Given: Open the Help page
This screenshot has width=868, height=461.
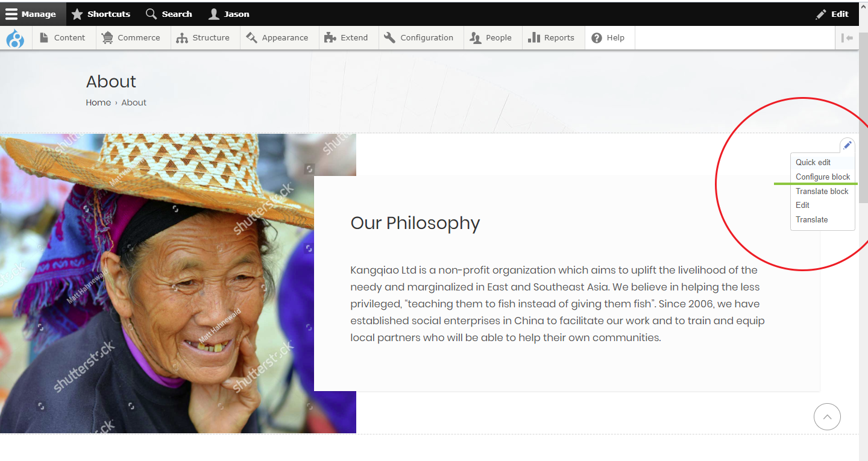Looking at the screenshot, I should pyautogui.click(x=608, y=37).
